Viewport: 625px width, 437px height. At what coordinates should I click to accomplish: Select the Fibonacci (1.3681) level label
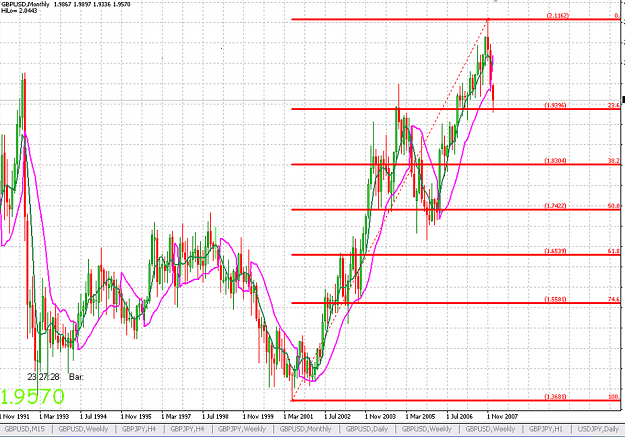click(555, 397)
